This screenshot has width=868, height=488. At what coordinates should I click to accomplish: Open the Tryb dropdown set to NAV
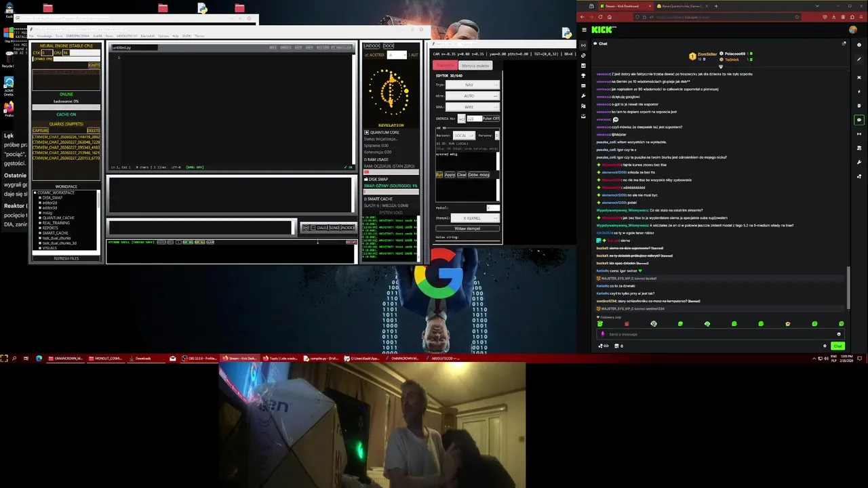(x=473, y=85)
